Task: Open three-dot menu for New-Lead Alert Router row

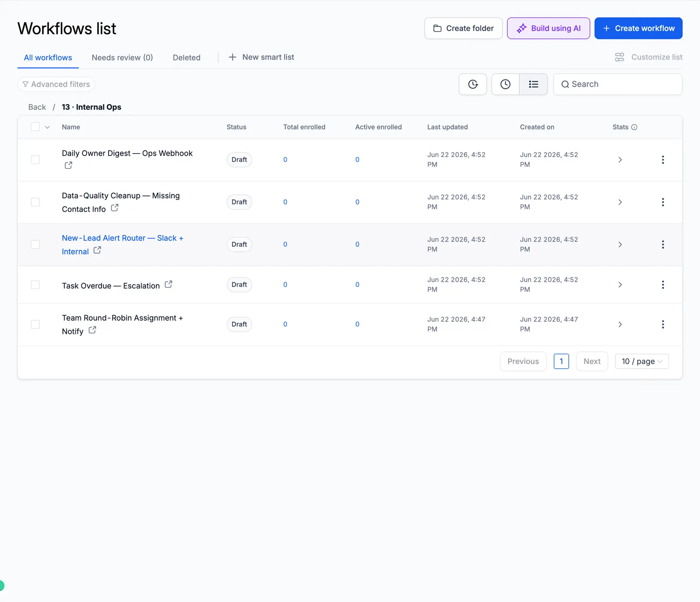Action: tap(663, 245)
